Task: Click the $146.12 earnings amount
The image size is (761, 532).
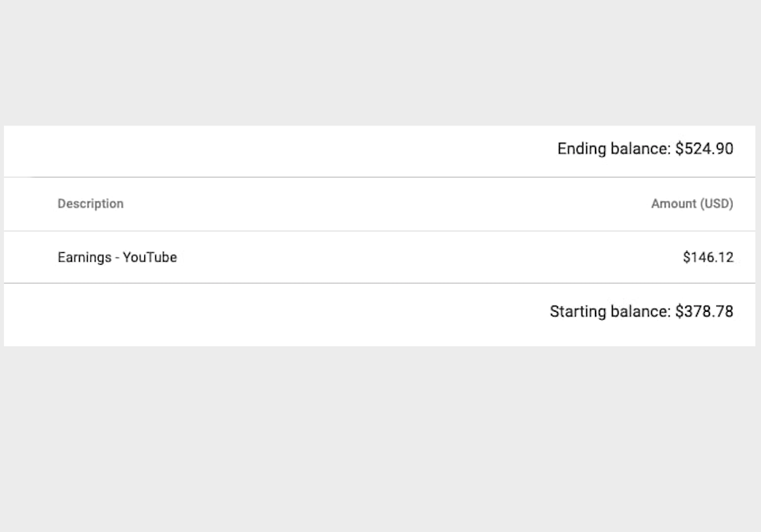Action: [708, 257]
